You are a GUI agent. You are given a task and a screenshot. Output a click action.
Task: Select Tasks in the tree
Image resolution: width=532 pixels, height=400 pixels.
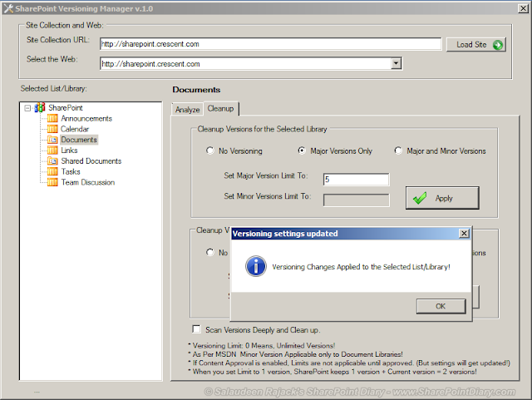click(71, 171)
